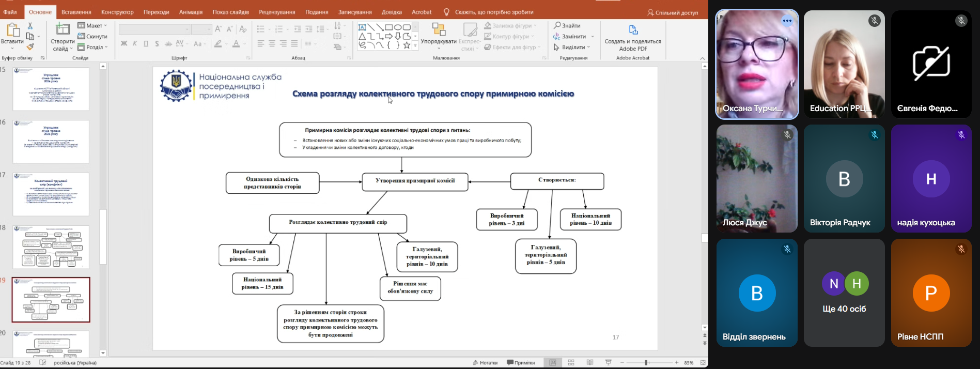The image size is (980, 369).
Task: Toggle the Примітки comments pane
Action: click(521, 363)
